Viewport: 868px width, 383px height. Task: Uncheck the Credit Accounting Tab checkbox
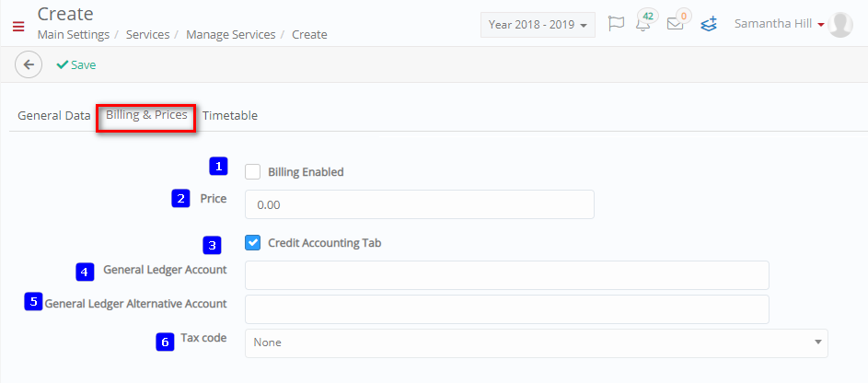point(252,242)
